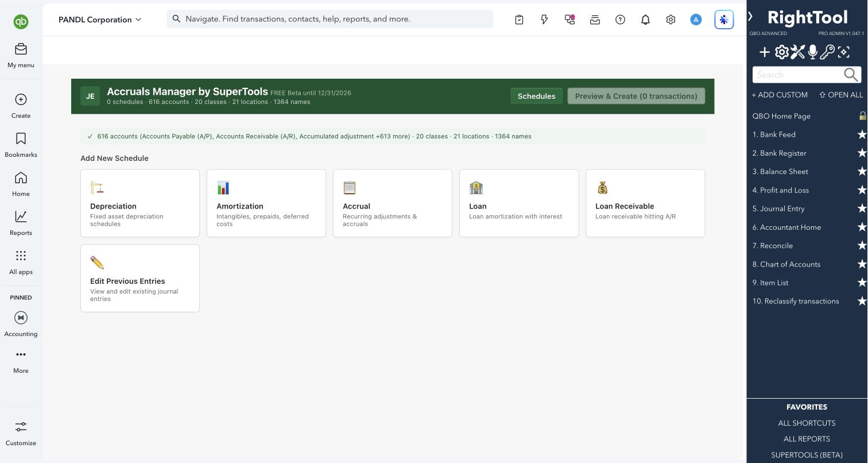The height and width of the screenshot is (463, 868).
Task: Open the notifications bell
Action: coord(645,20)
